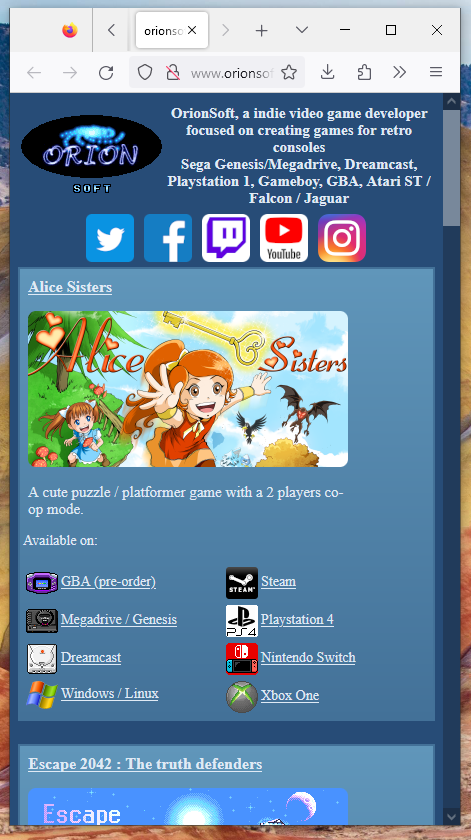Bookmark this page with the star
Screen dimensions: 471x840
tap(289, 72)
